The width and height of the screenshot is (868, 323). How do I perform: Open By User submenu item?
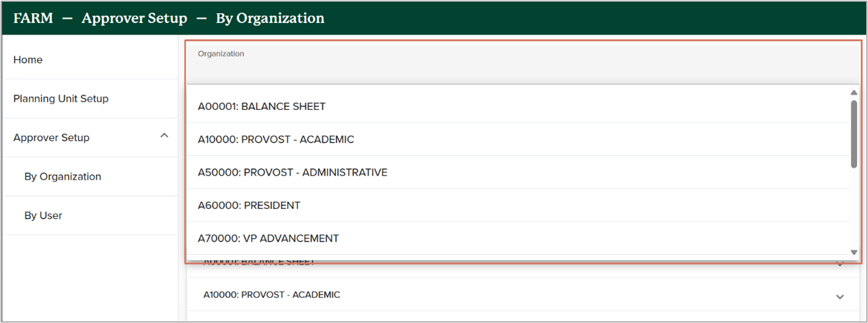90,216
